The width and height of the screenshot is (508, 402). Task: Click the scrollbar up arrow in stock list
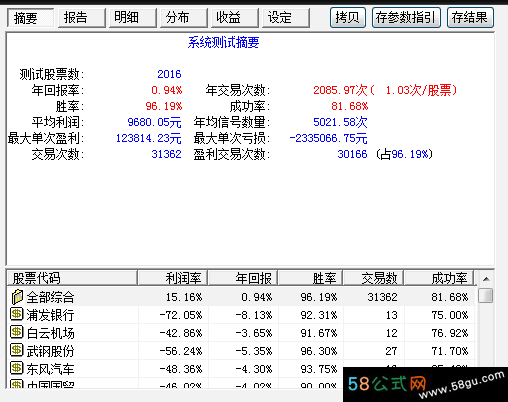486,279
